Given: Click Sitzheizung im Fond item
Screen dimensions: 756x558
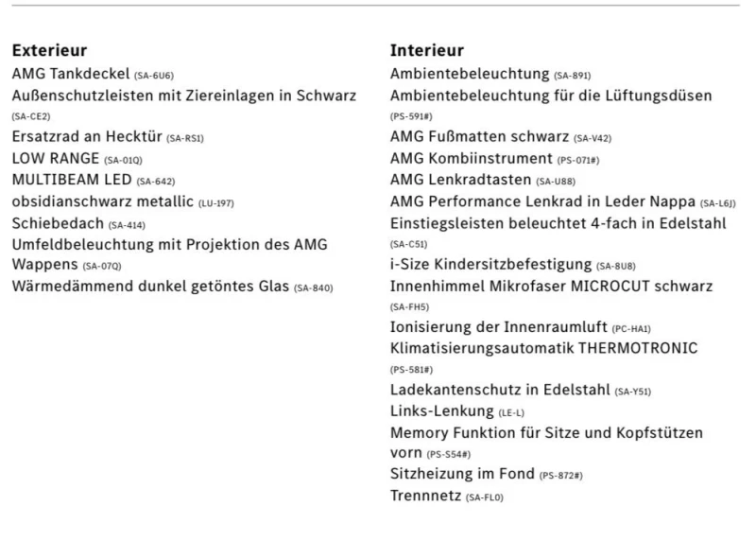Looking at the screenshot, I should click(x=462, y=474).
